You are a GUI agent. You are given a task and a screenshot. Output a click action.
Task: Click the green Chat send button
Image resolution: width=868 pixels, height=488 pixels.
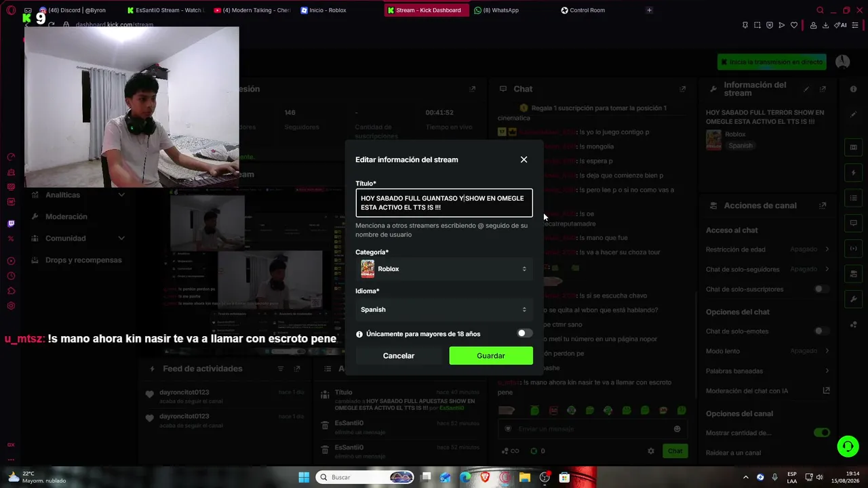coord(675,451)
